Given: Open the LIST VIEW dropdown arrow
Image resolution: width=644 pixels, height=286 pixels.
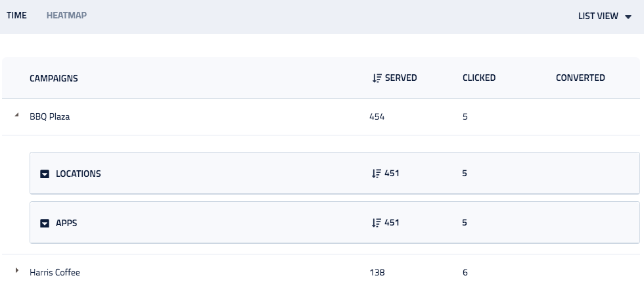Looking at the screenshot, I should [628, 17].
